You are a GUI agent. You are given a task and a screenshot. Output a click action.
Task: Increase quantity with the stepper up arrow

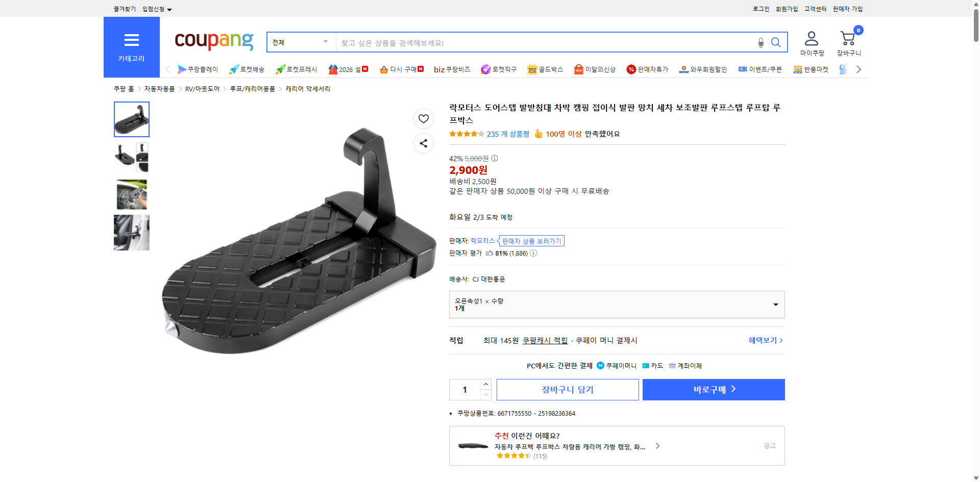click(485, 384)
